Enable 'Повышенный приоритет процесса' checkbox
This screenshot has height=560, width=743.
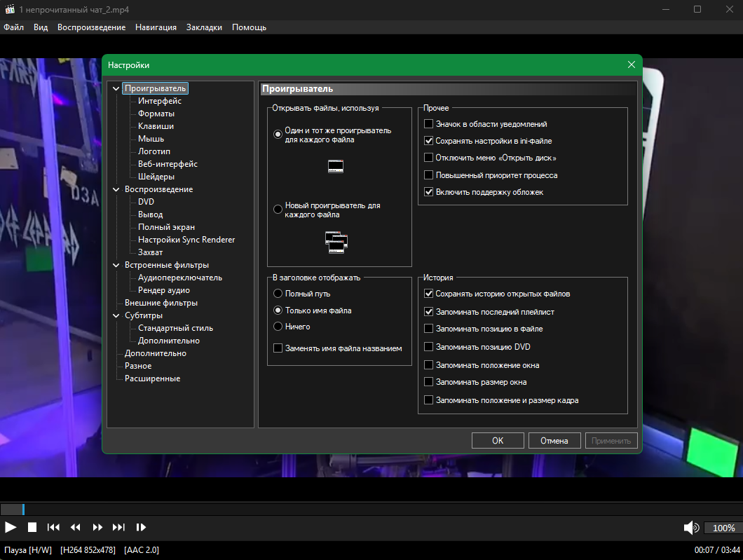click(428, 175)
